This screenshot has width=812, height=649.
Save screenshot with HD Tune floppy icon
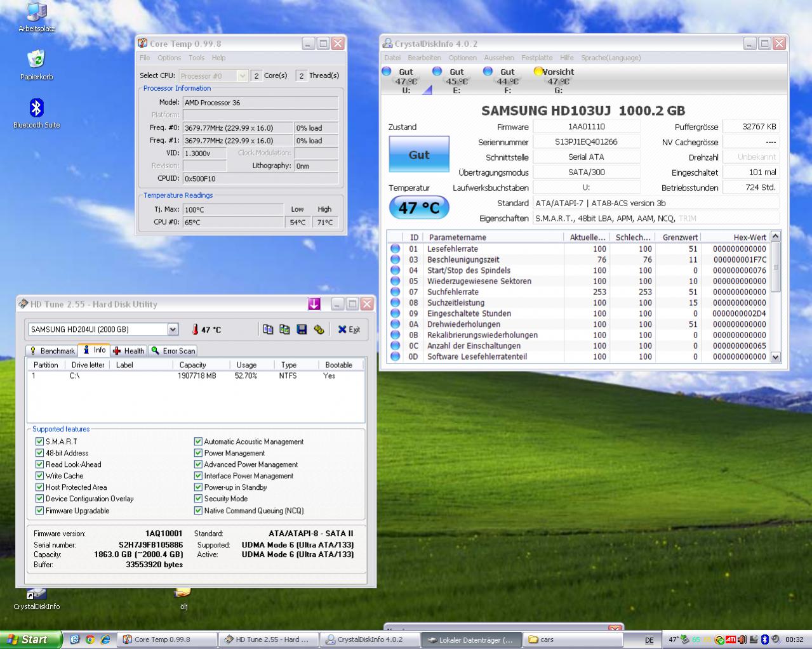[x=302, y=329]
